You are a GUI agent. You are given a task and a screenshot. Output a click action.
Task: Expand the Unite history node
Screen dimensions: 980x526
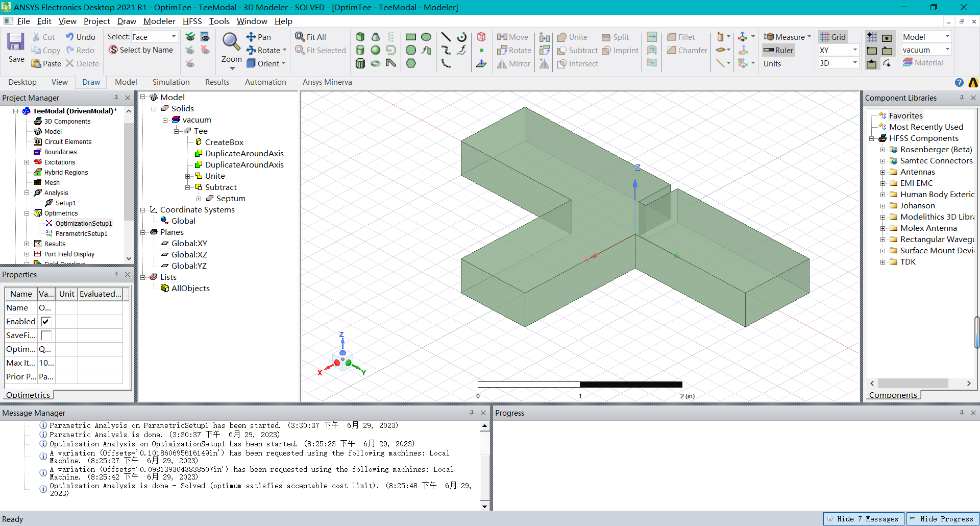click(x=187, y=176)
